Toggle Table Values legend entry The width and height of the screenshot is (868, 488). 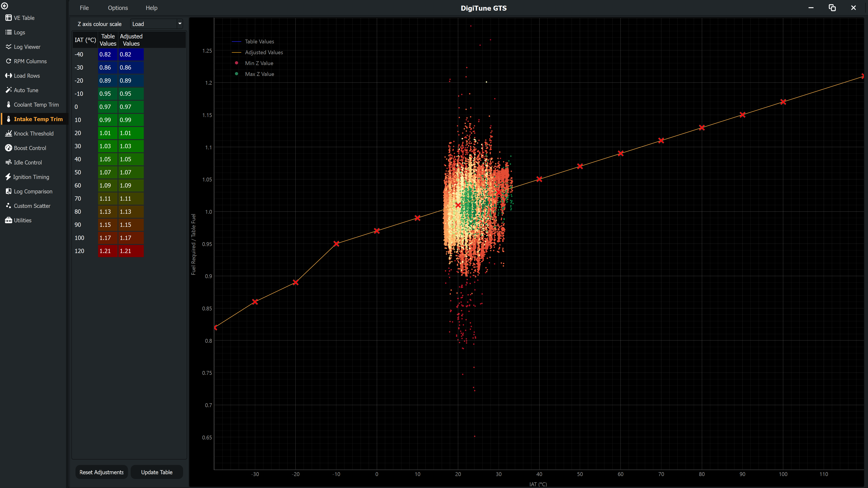[x=253, y=41]
